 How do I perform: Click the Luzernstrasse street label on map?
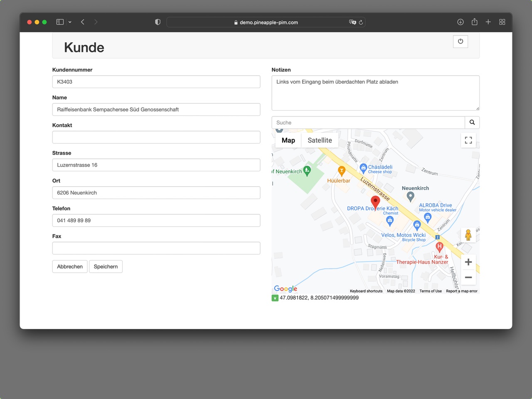(x=375, y=189)
